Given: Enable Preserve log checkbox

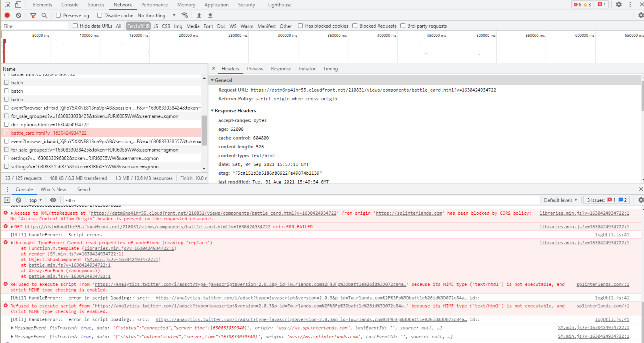Looking at the screenshot, I should tap(58, 15).
